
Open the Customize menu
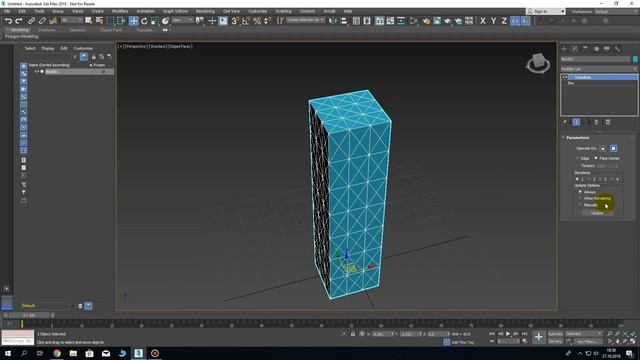pos(257,11)
